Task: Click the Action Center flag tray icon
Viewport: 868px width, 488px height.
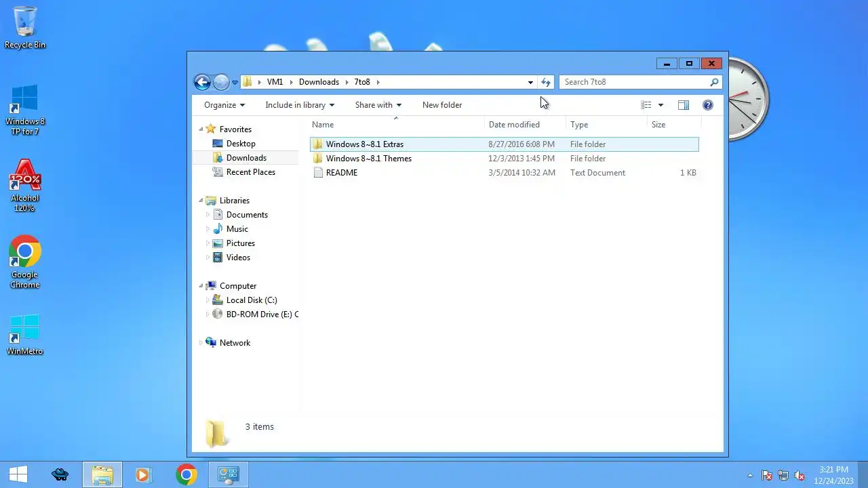Action: coord(767,475)
